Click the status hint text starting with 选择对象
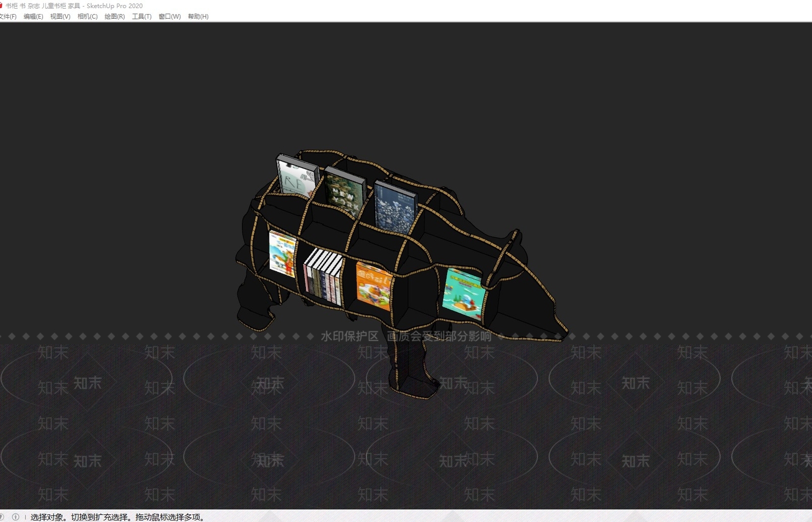The height and width of the screenshot is (522, 812). [x=118, y=517]
